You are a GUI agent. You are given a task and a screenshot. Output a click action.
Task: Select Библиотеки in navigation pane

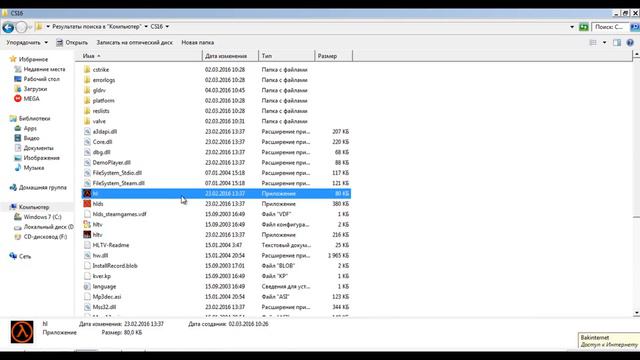(30, 119)
